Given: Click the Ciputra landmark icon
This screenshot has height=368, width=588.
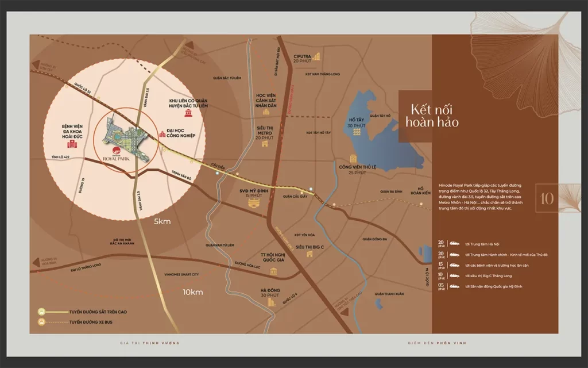Looking at the screenshot, I should pos(317,56).
